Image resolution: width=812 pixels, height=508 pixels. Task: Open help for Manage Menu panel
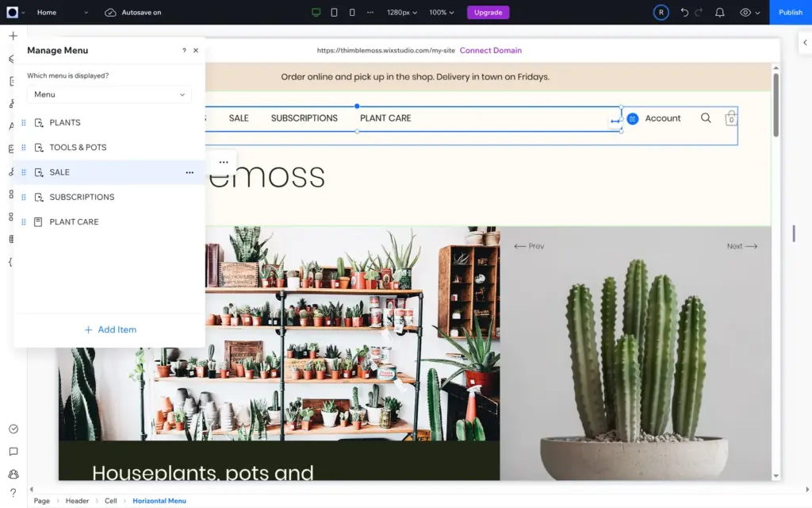coord(184,50)
